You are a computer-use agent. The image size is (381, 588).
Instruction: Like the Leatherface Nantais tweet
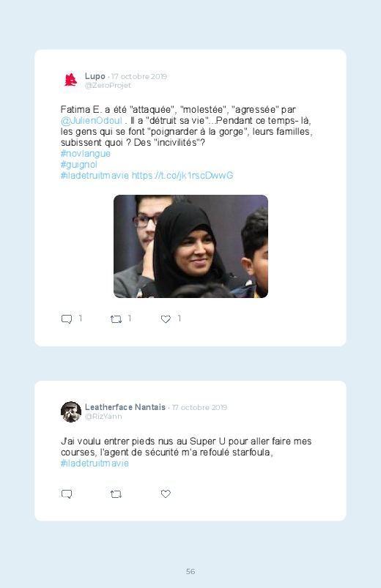point(166,494)
